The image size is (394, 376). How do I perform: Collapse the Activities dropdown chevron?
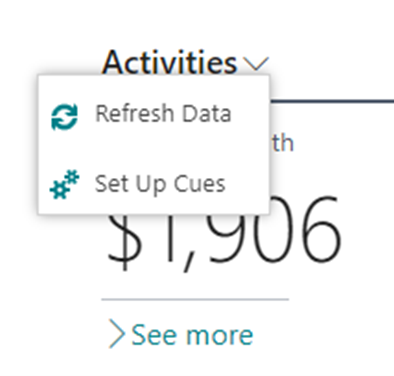256,63
